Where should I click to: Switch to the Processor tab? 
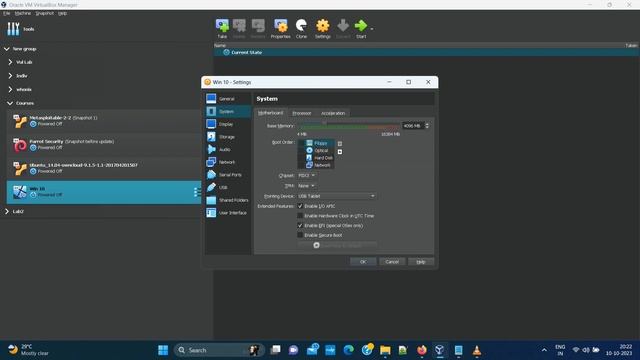[302, 113]
